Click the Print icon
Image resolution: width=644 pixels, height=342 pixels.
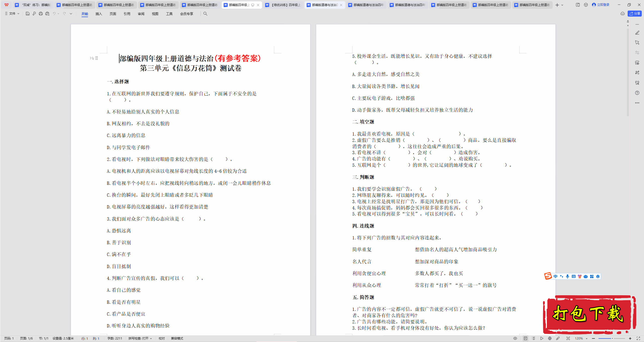(x=41, y=14)
